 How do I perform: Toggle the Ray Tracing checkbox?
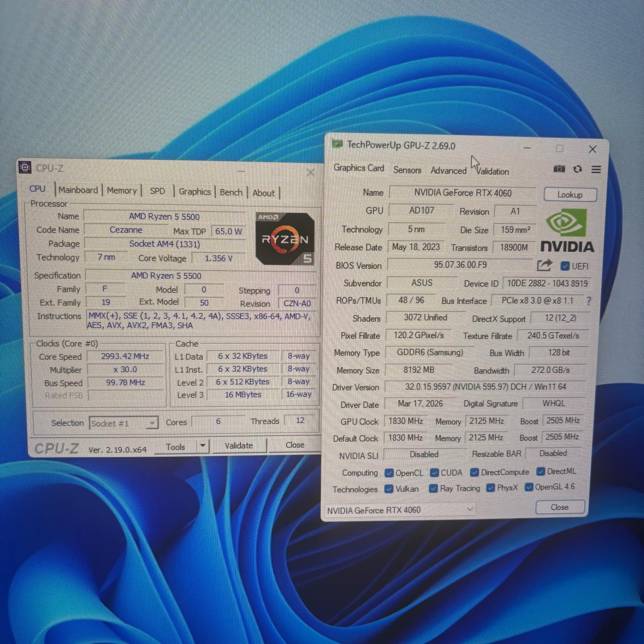pyautogui.click(x=433, y=488)
